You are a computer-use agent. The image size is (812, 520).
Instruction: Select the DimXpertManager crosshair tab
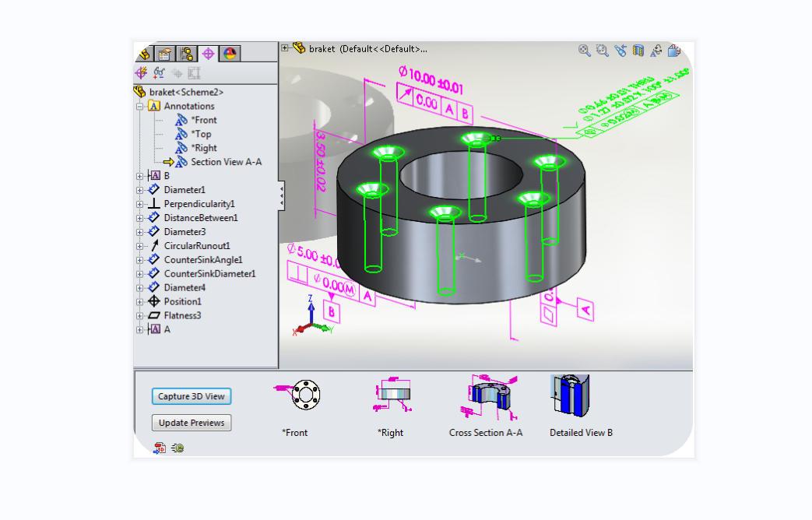pyautogui.click(x=208, y=54)
